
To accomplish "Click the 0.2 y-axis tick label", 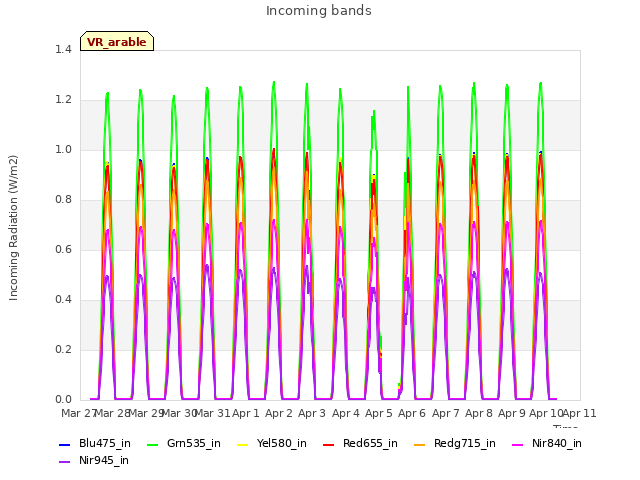I will point(63,349).
